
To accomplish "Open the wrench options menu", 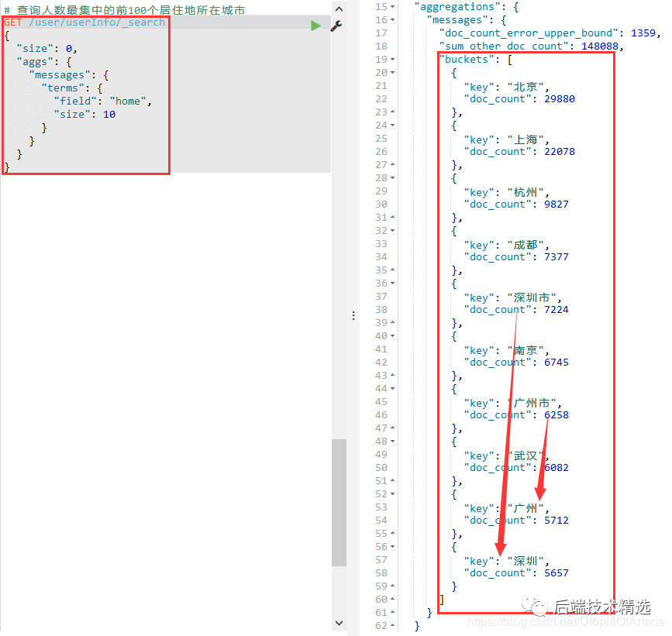I will (x=336, y=26).
